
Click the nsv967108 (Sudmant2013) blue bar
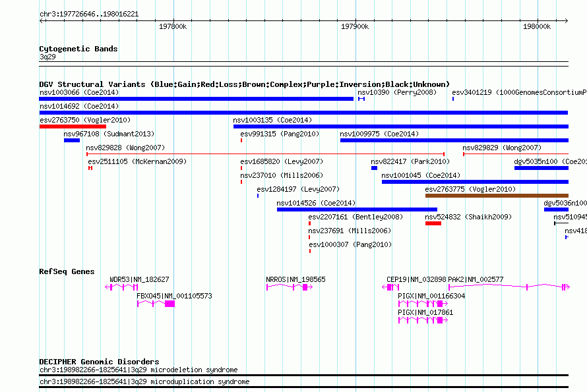pyautogui.click(x=72, y=140)
